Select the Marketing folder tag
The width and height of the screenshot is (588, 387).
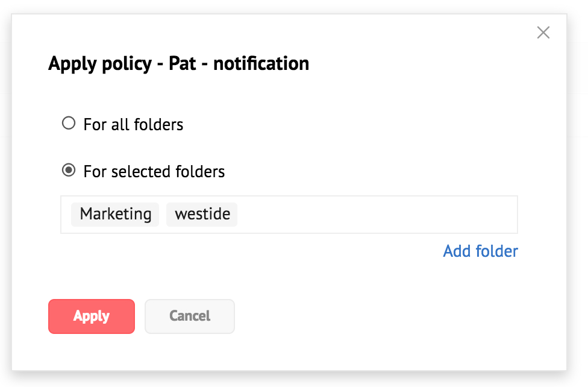[115, 214]
